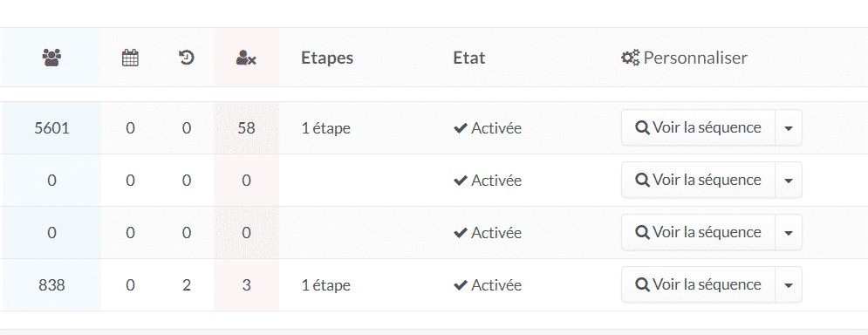Expand dropdown caret in the second row
This screenshot has width=868, height=335.
click(789, 180)
